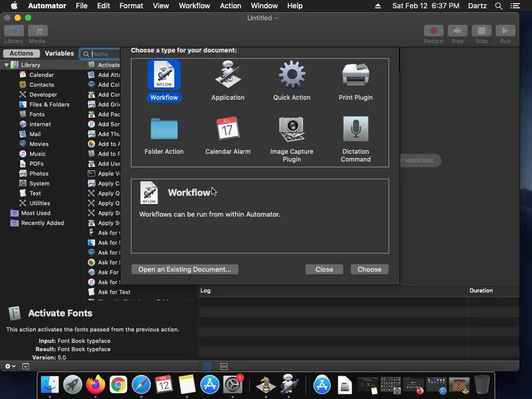The height and width of the screenshot is (399, 532).
Task: Open the File menu
Action: pyautogui.click(x=82, y=6)
